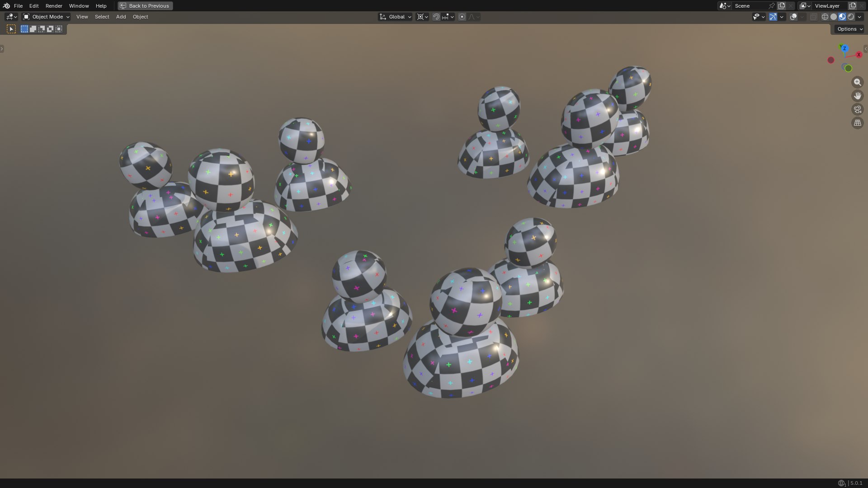Viewport: 868px width, 488px height.
Task: Click the Pan view hand icon
Action: coord(857,96)
